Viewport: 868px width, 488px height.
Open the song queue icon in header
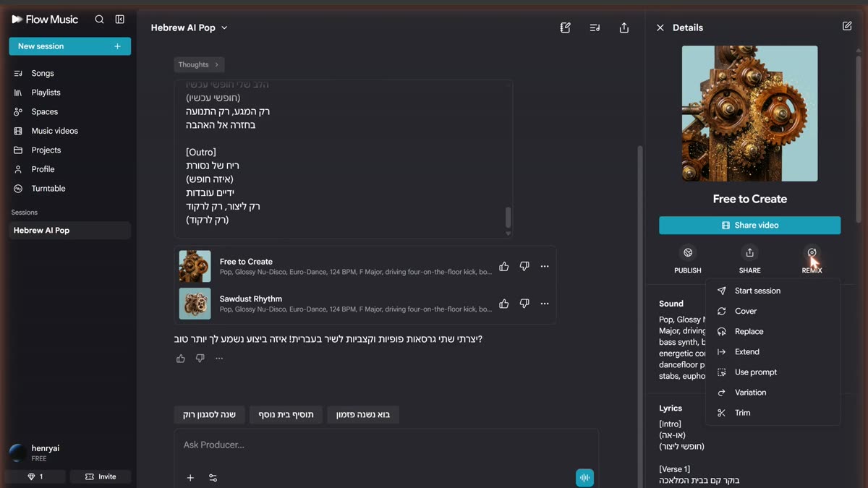[x=595, y=27]
